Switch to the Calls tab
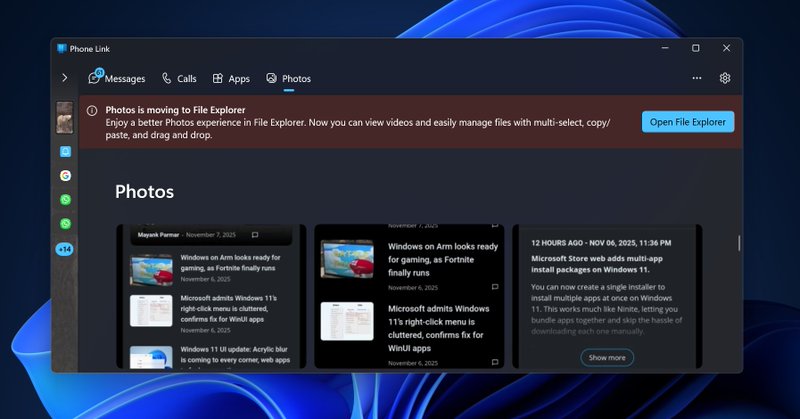This screenshot has width=800, height=419. click(178, 78)
